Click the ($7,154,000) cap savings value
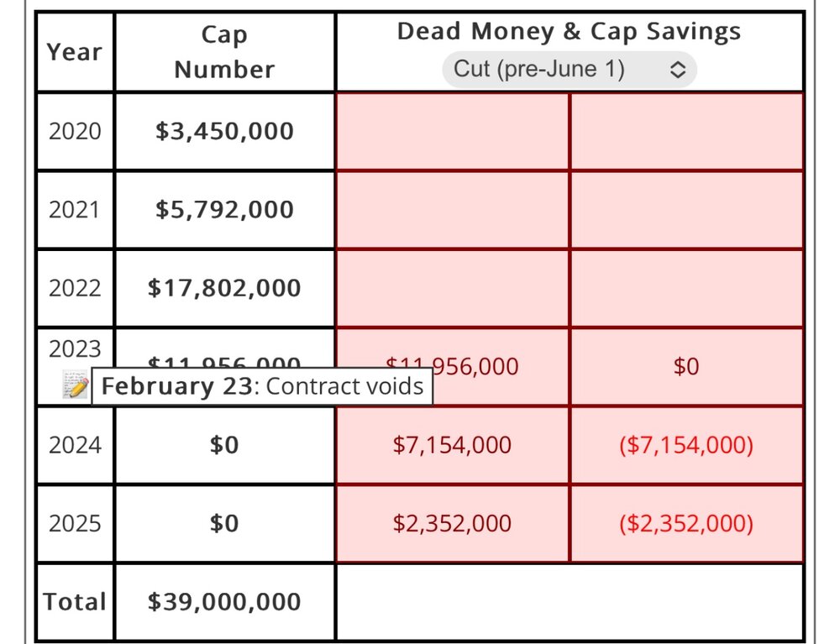The image size is (840, 644). (x=686, y=445)
